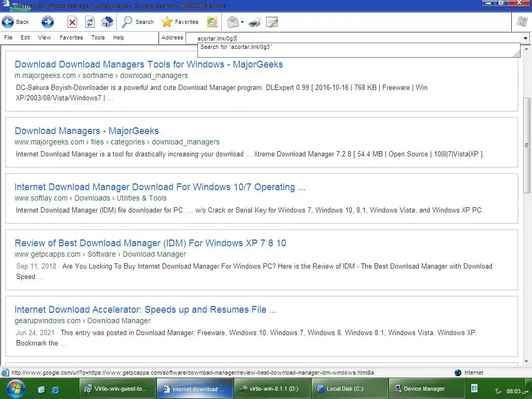This screenshot has width=532, height=399.
Task: Click the IE page icon in title bar
Action: tap(5, 5)
